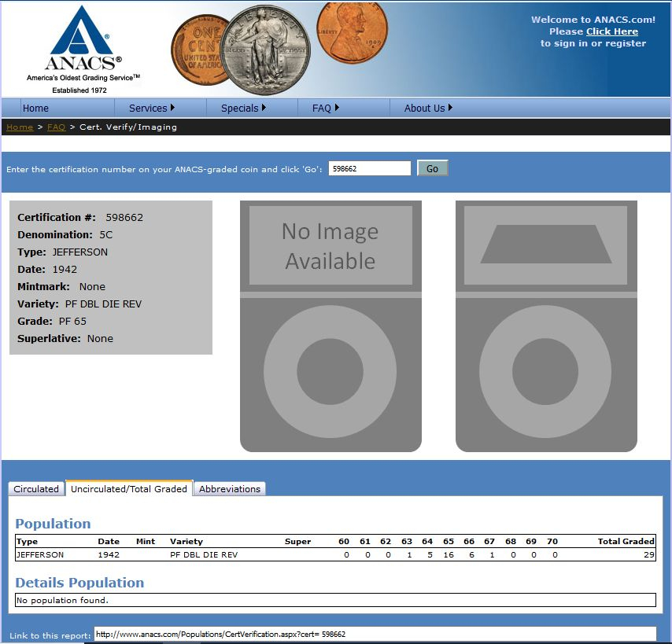Switch to the Circulated tab
672x644 pixels.
coord(36,488)
